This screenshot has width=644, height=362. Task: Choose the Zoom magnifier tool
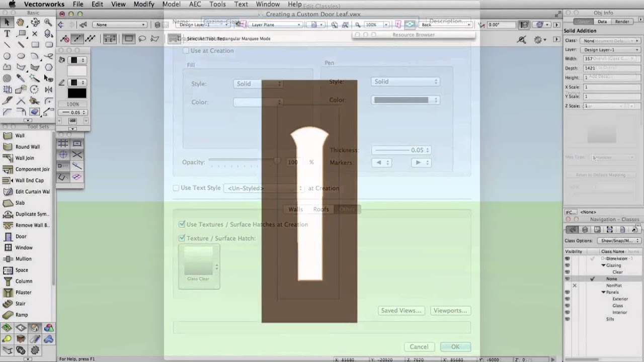click(48, 22)
